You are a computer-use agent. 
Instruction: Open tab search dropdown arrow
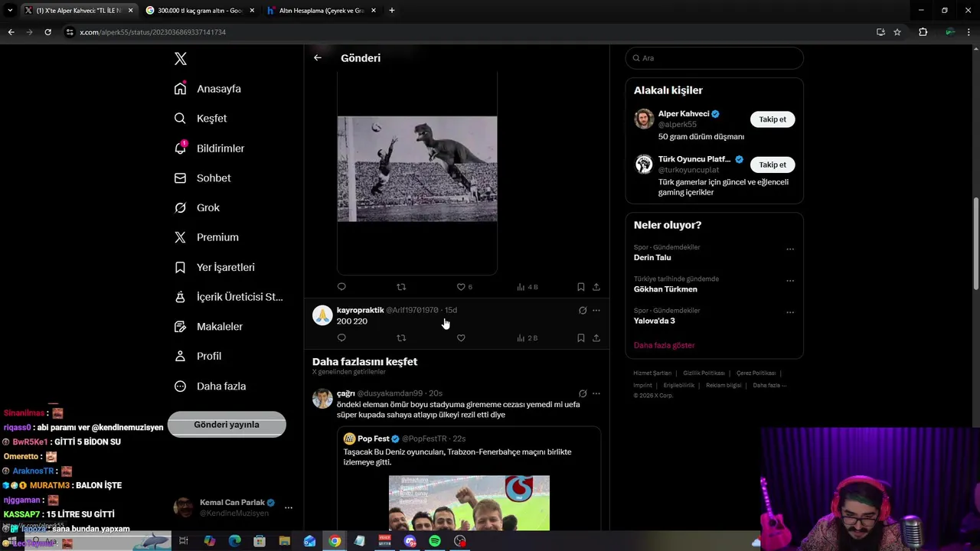point(10,11)
